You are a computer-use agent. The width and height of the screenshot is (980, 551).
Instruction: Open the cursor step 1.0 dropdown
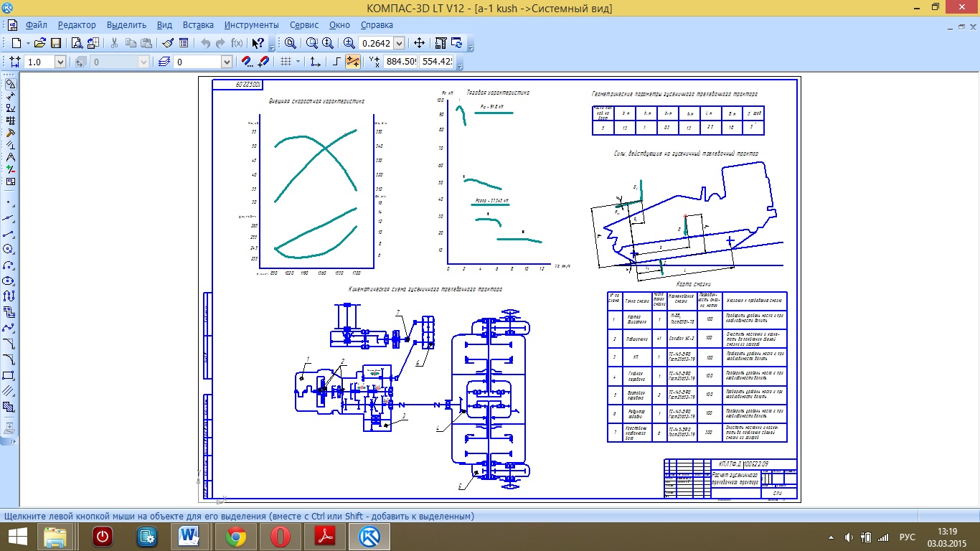(x=60, y=62)
